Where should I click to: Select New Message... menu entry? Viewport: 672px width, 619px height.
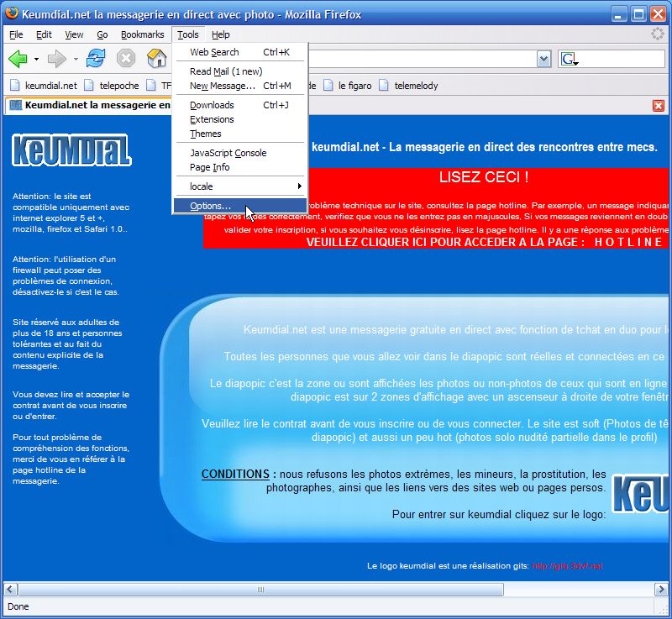(240, 86)
